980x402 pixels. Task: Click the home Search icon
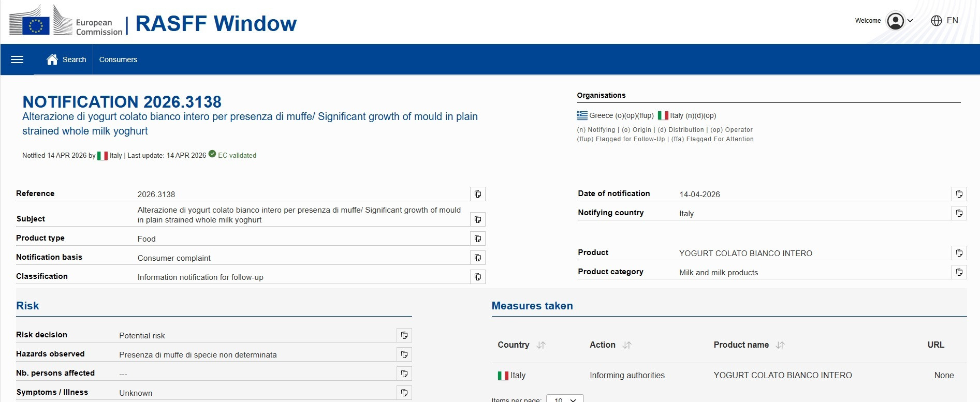coord(52,59)
